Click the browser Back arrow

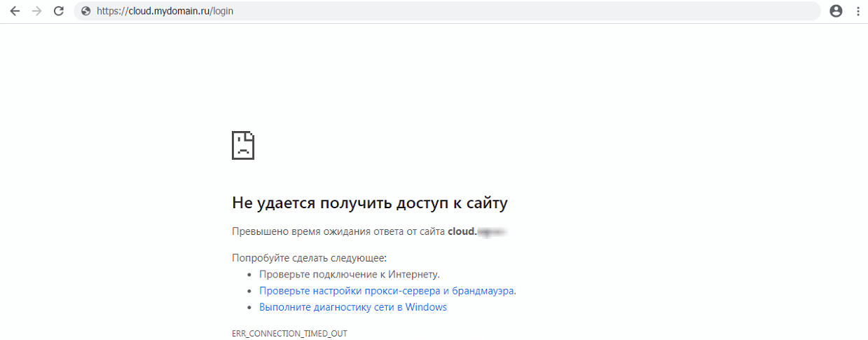(x=15, y=11)
